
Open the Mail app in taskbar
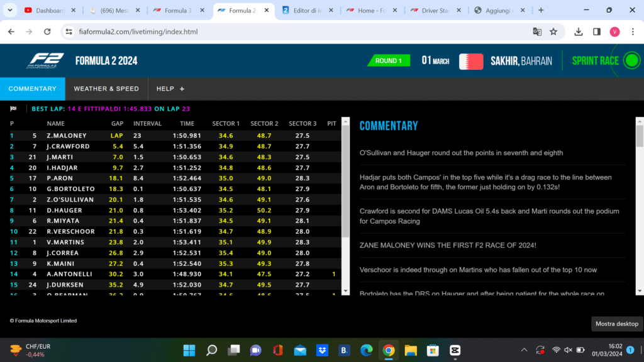[x=300, y=350]
